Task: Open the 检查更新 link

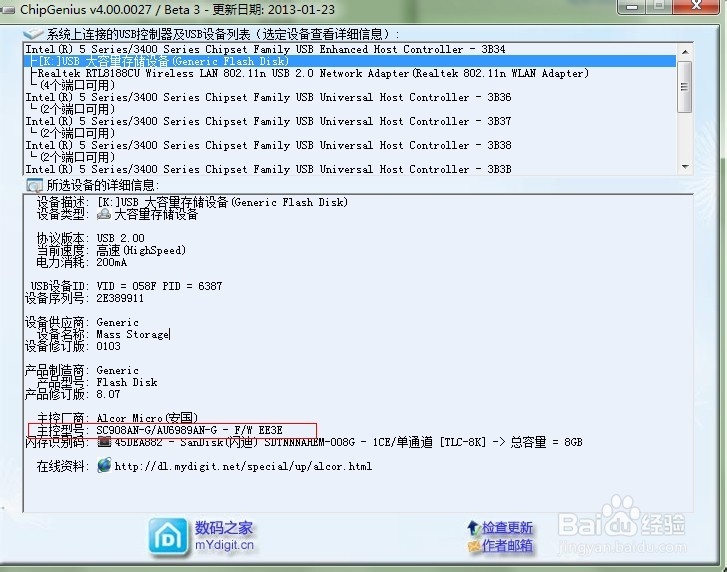Action: pos(507,528)
